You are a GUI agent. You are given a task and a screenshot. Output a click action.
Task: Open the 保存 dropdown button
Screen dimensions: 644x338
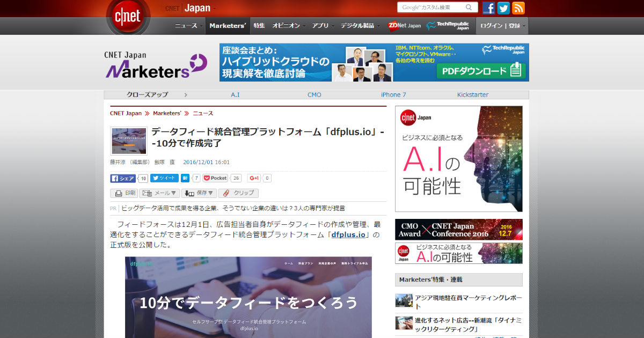[199, 193]
